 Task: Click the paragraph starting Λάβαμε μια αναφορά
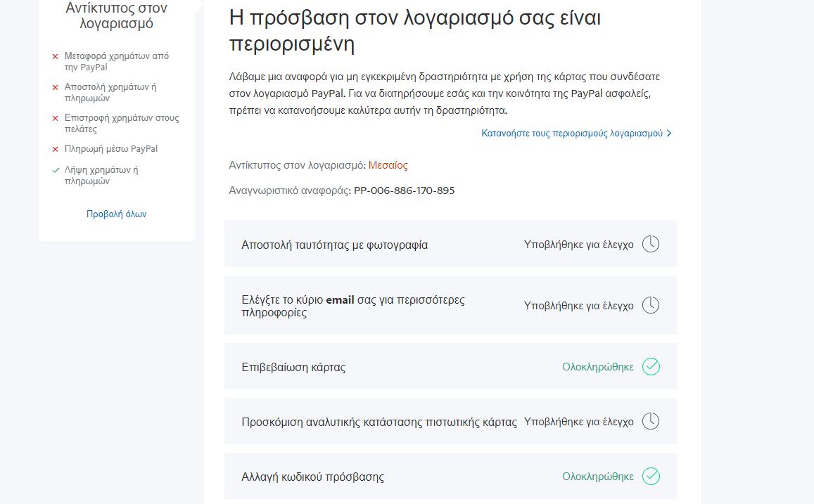(445, 93)
